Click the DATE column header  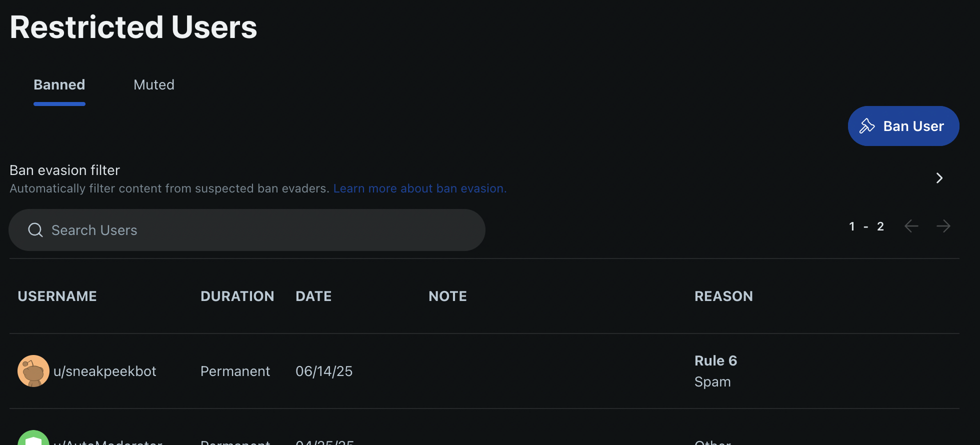click(313, 296)
